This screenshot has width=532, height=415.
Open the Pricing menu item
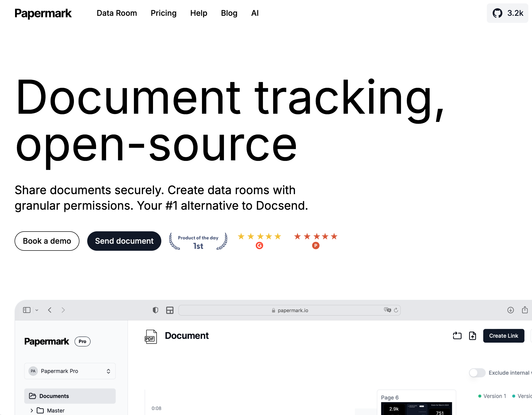163,13
